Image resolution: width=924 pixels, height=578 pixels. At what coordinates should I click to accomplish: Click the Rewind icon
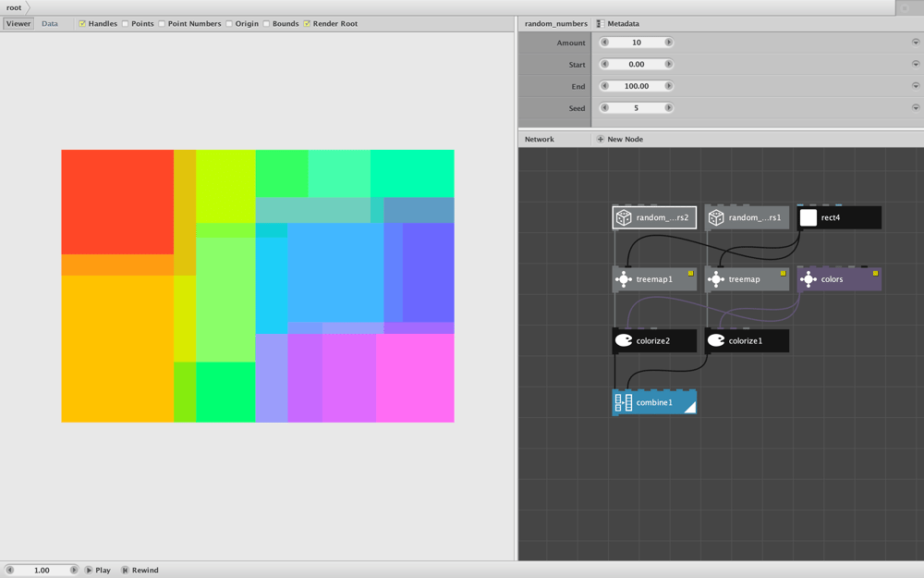tap(125, 570)
